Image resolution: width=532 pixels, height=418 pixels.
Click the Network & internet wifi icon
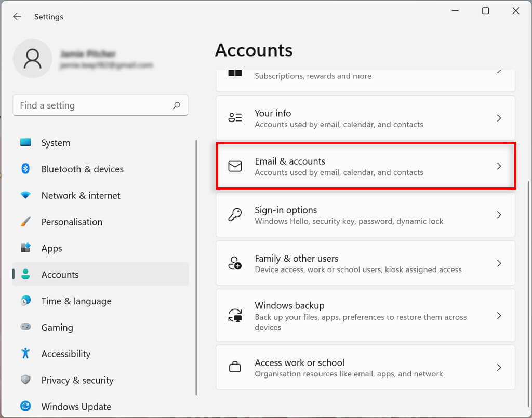click(x=25, y=195)
